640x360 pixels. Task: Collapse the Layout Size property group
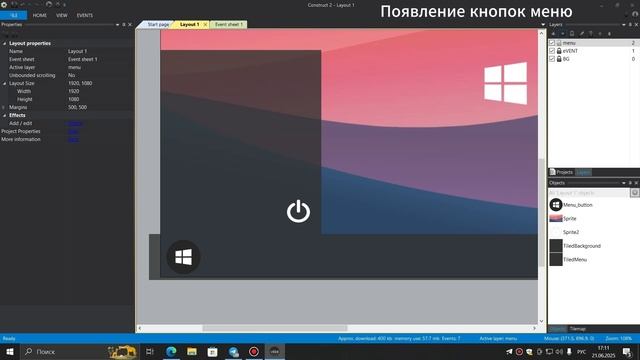[x=4, y=83]
